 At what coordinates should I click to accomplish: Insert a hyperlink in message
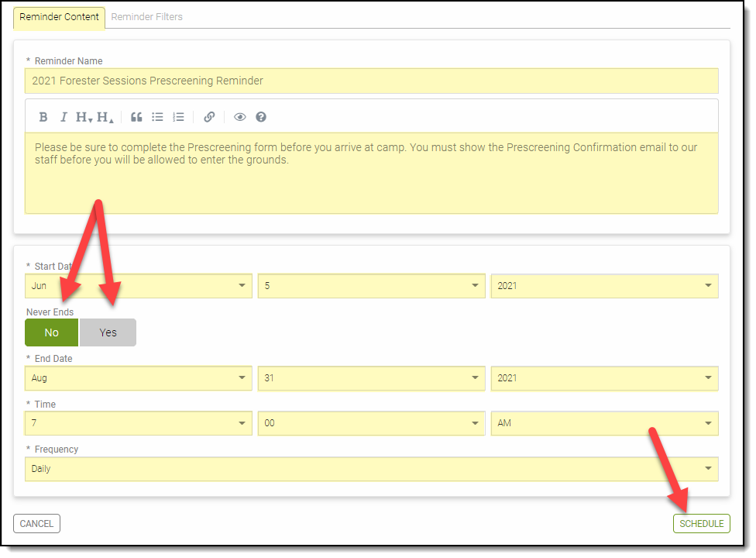(x=209, y=117)
